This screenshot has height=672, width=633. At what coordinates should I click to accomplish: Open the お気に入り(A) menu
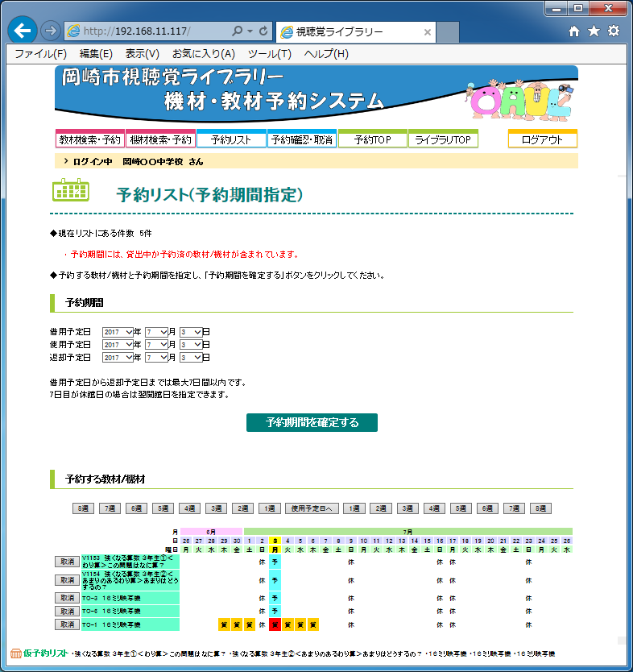click(x=203, y=54)
